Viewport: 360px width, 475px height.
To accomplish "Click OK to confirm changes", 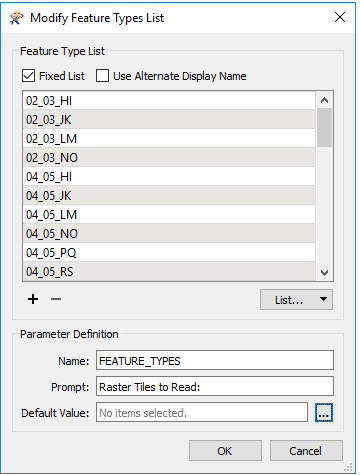I will click(x=225, y=451).
